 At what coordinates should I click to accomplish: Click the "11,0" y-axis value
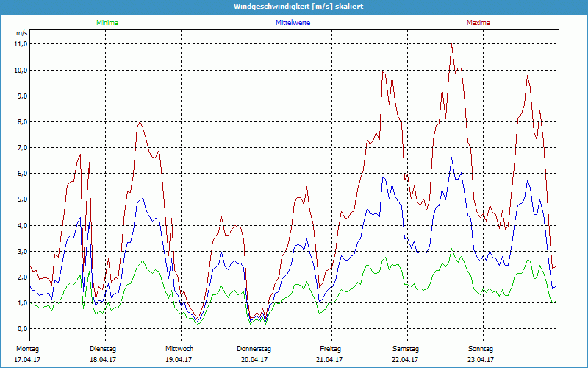(x=21, y=44)
